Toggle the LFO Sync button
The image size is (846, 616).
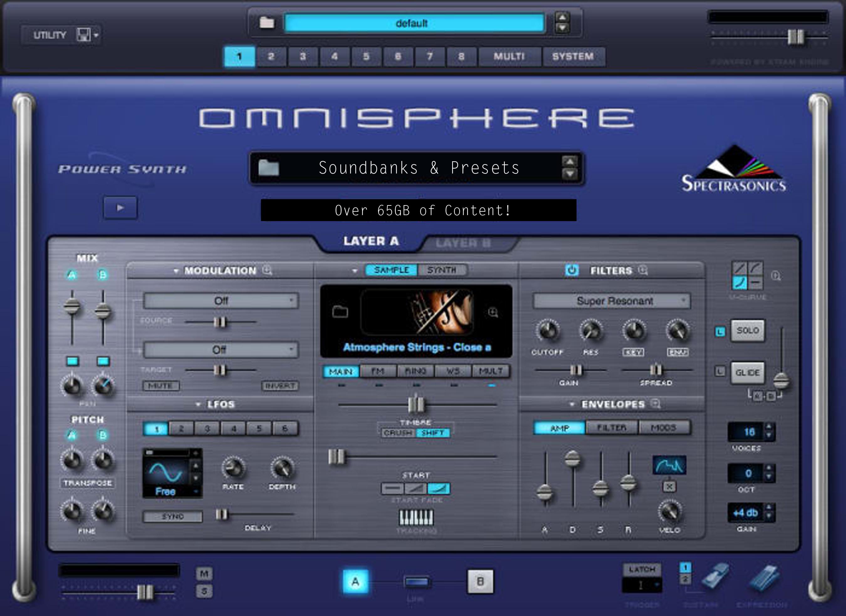pos(173,516)
